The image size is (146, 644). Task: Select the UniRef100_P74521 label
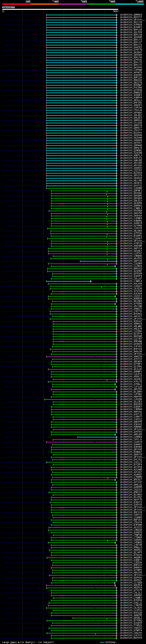131,625
